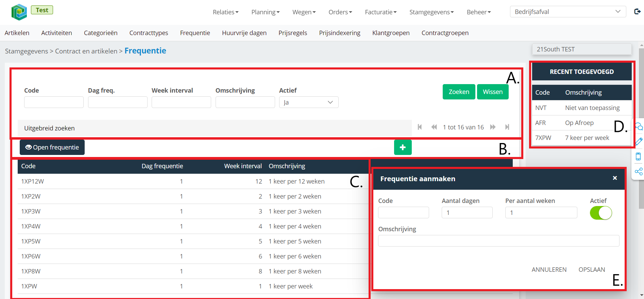Expand the Stamgegevens menu
The image size is (644, 299).
coord(431,12)
